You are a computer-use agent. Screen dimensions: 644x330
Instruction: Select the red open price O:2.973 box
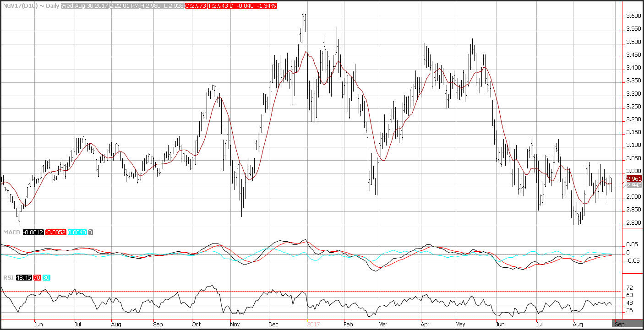(196, 5)
